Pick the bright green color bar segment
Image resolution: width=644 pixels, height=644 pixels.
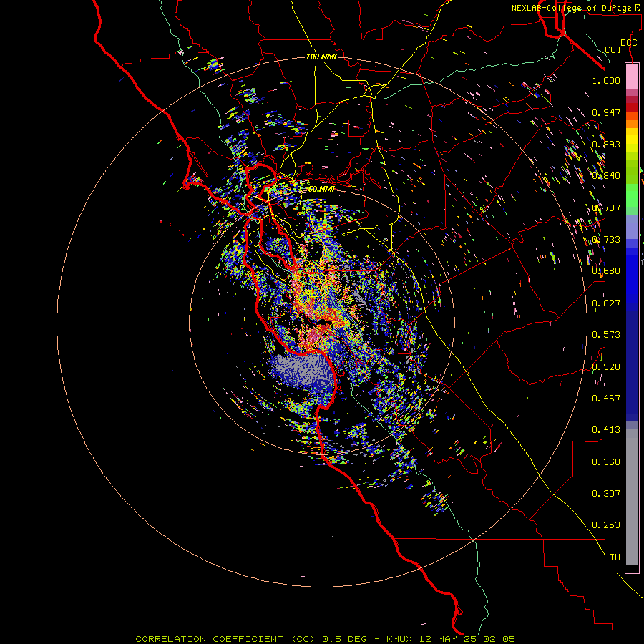point(632,195)
